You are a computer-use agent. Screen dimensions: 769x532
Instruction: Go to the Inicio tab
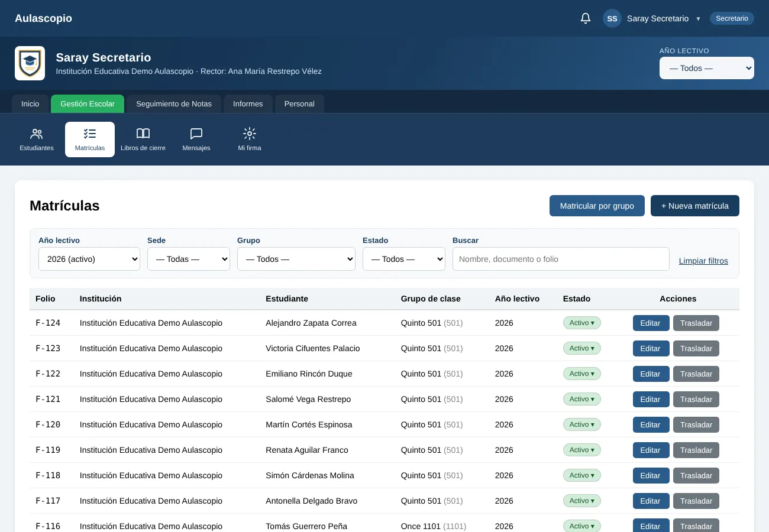[30, 103]
